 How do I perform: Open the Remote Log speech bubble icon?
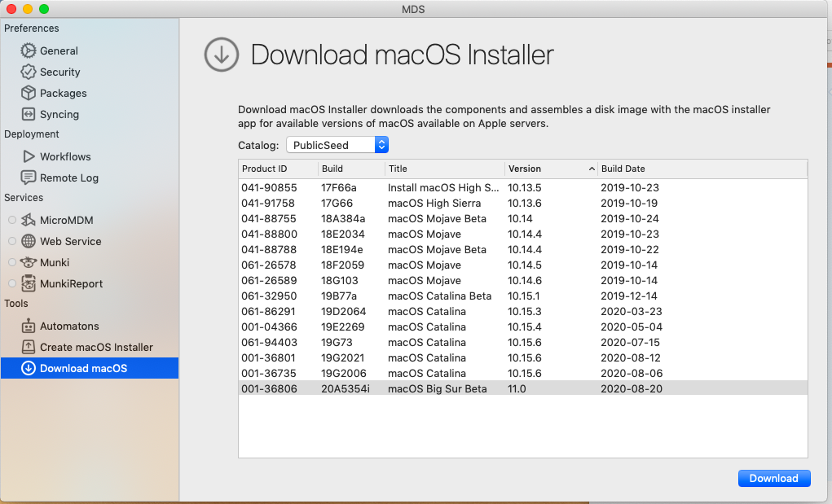point(29,177)
